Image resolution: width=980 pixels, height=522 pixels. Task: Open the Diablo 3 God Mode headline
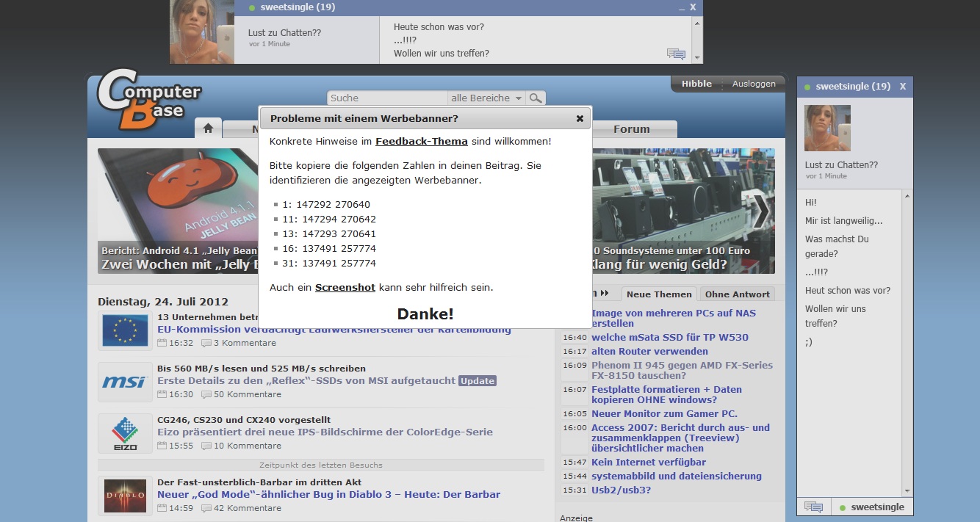[328, 494]
